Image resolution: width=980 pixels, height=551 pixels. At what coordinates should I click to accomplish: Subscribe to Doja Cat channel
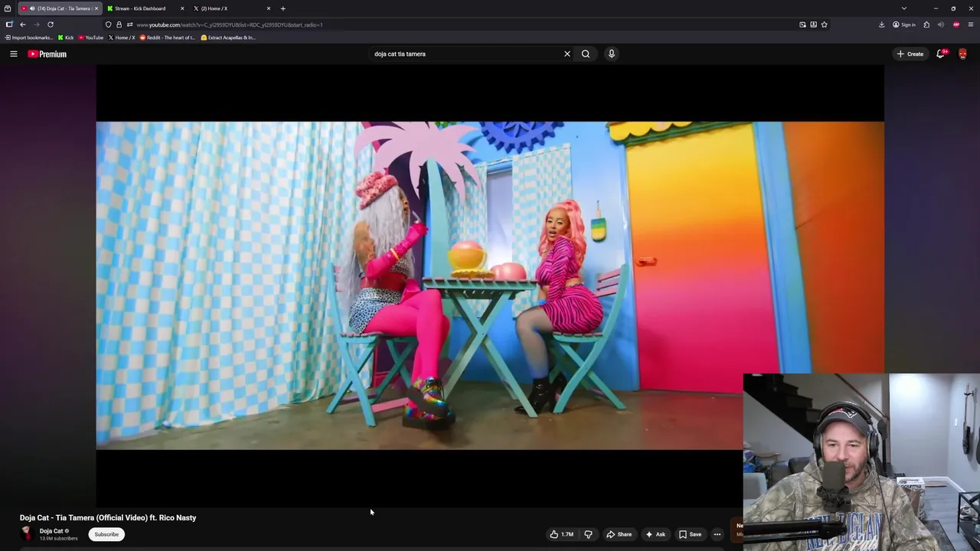tap(106, 534)
